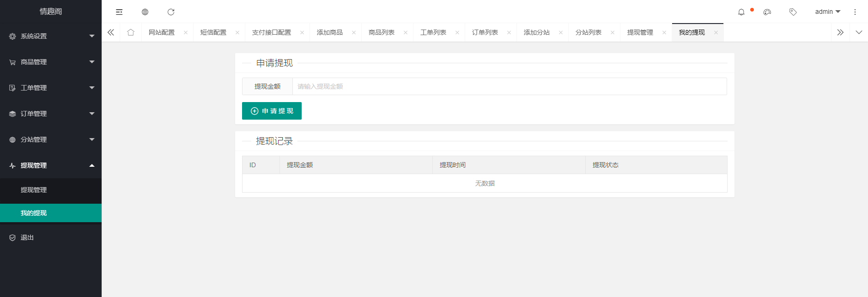Click the tag icon in header
The image size is (868, 297).
[793, 12]
